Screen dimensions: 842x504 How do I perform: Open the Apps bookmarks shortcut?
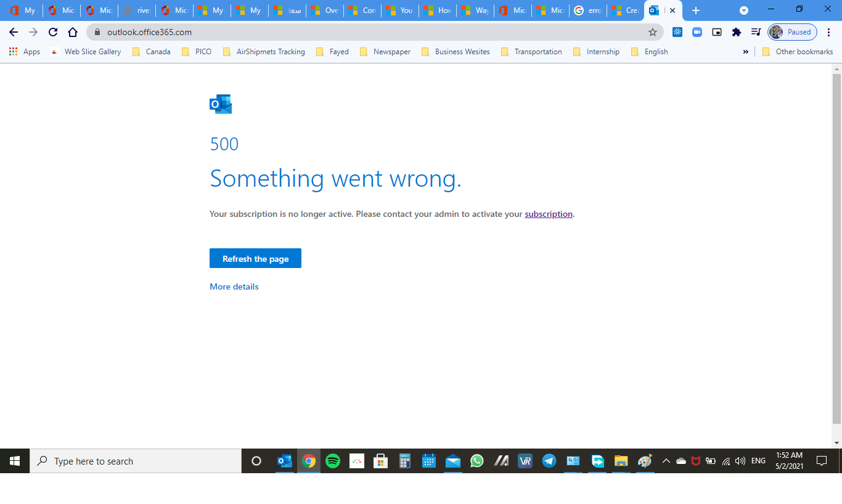25,52
